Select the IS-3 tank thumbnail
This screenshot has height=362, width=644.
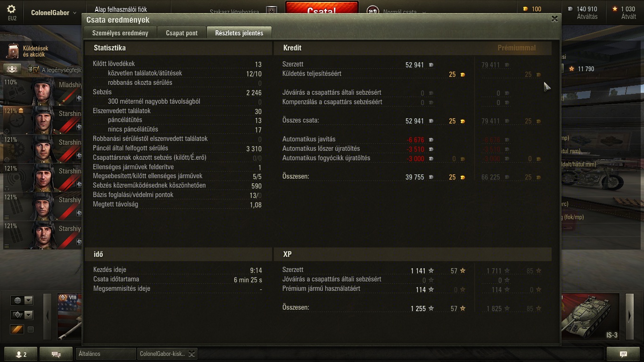click(x=591, y=316)
